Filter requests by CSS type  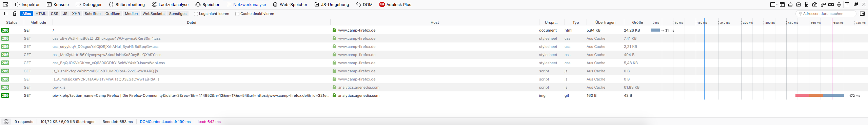[x=55, y=14]
